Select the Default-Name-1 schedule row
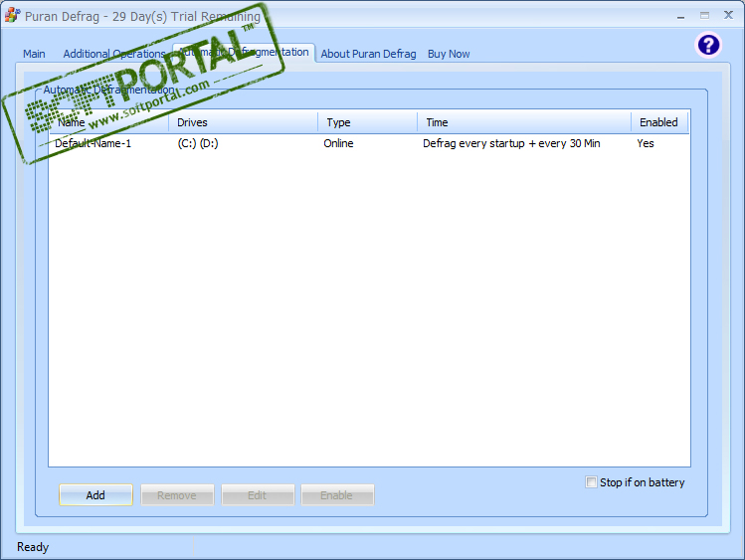Image resolution: width=745 pixels, height=560 pixels. click(369, 143)
